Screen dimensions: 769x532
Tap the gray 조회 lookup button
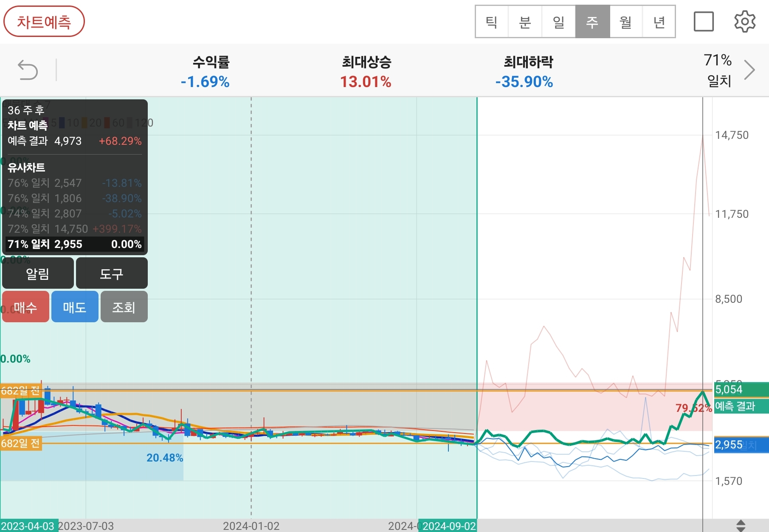124,307
